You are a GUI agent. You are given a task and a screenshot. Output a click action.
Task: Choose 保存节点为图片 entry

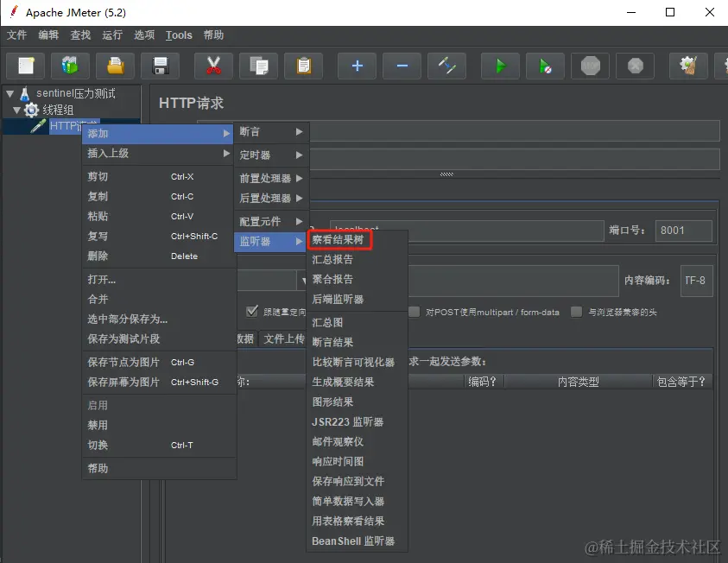coord(158,362)
